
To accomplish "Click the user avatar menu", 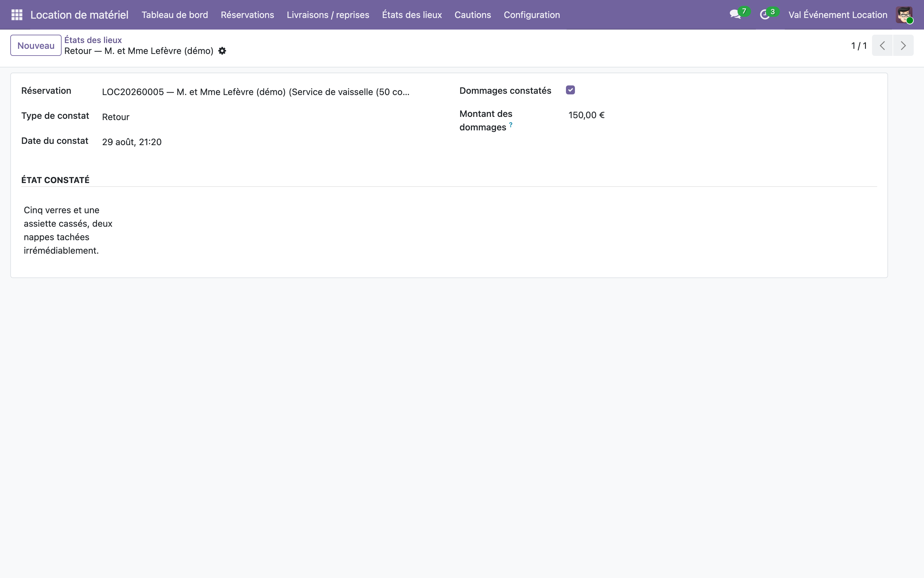I will click(x=904, y=15).
